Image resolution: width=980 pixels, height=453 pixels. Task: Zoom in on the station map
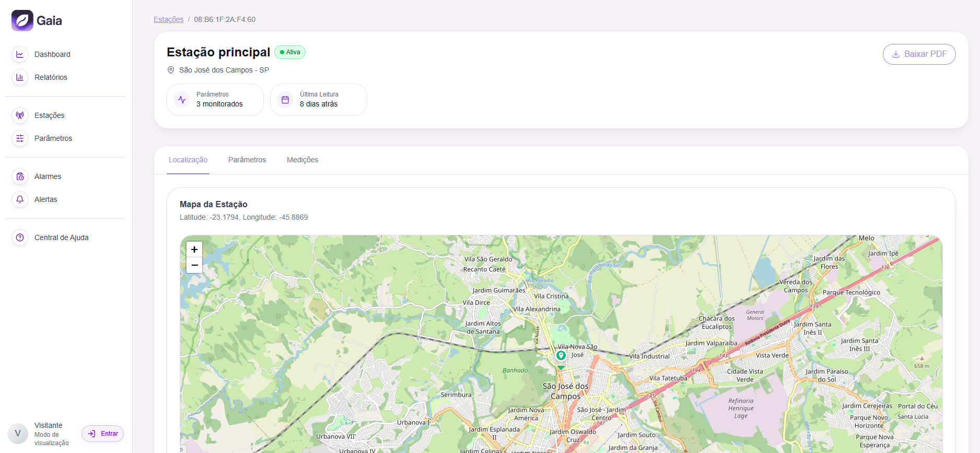point(194,249)
